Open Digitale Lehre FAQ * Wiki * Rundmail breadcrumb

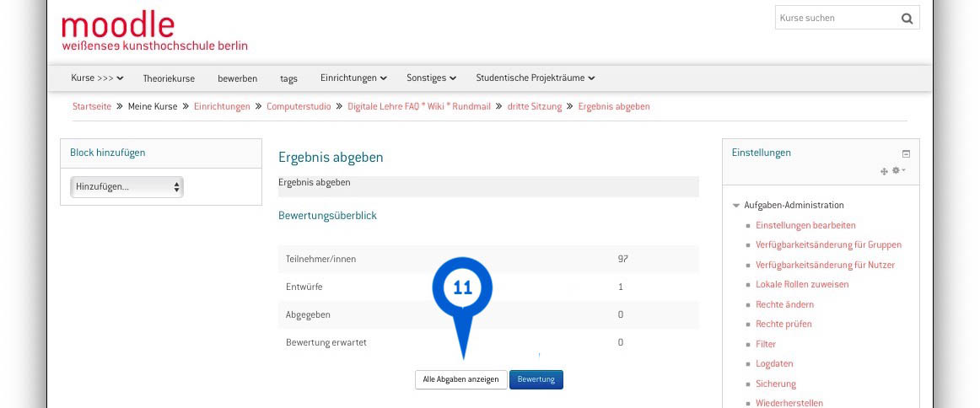[419, 107]
